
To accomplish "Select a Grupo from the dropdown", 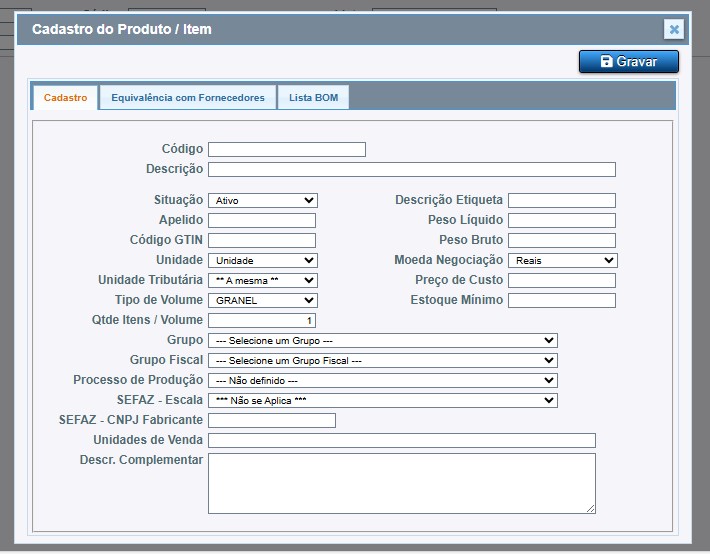I will tap(382, 340).
